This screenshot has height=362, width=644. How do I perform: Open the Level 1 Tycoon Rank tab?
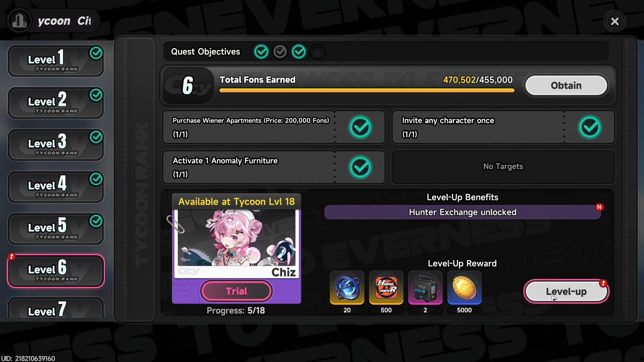click(56, 61)
